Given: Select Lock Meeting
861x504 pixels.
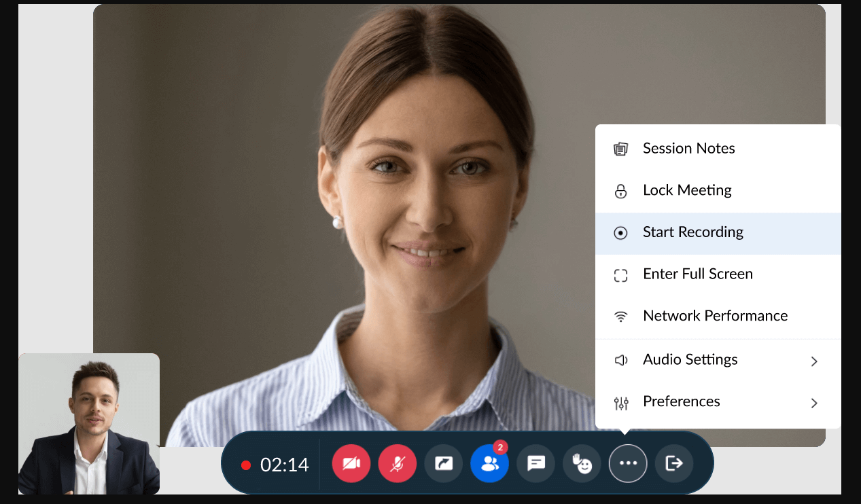Looking at the screenshot, I should click(x=687, y=190).
